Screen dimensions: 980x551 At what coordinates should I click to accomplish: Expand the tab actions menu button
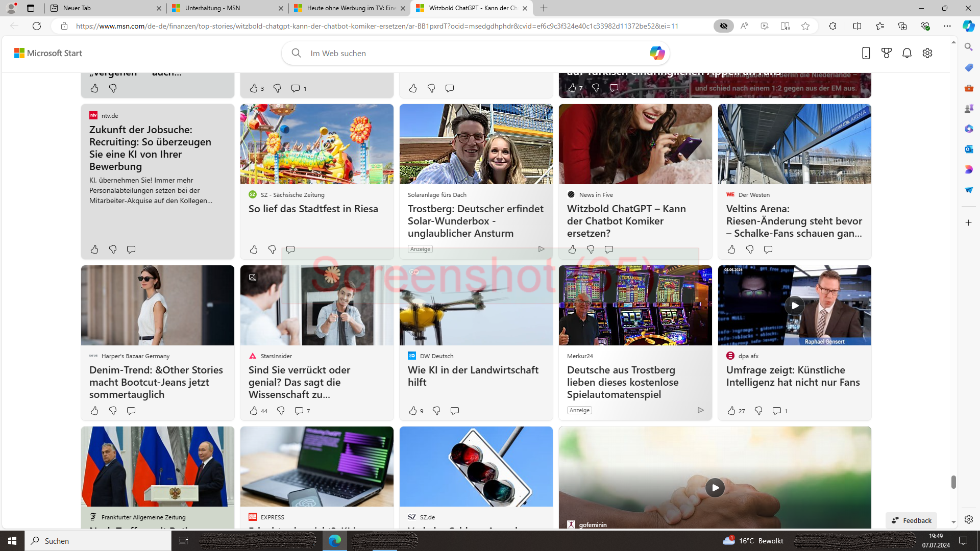[31, 8]
